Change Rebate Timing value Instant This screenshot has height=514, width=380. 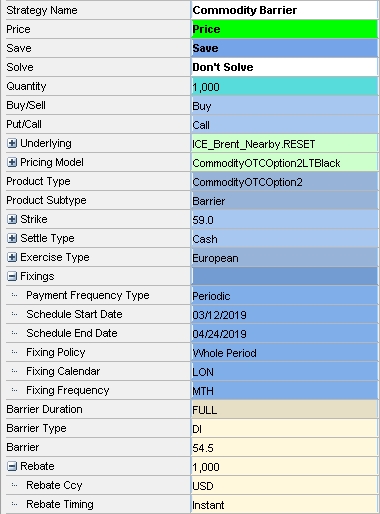point(285,505)
